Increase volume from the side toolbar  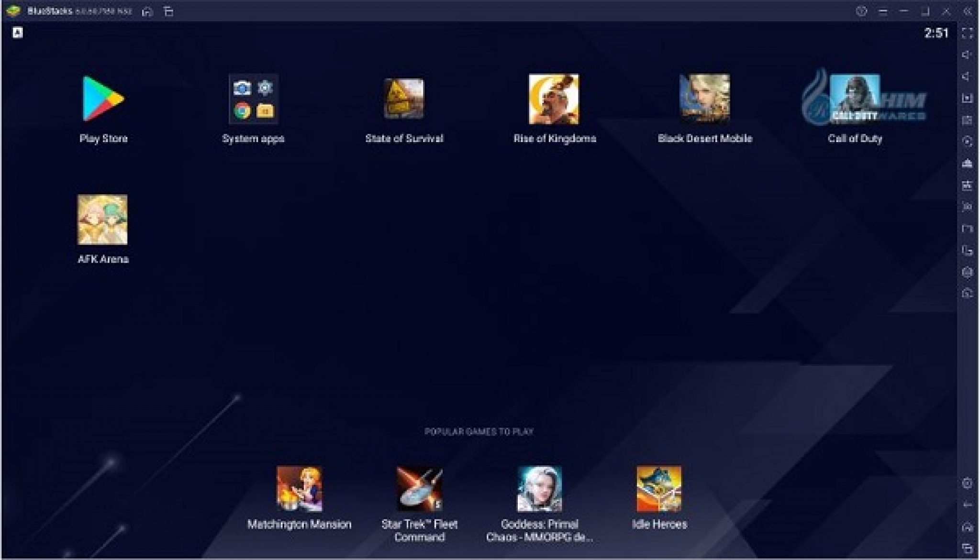coord(967,55)
